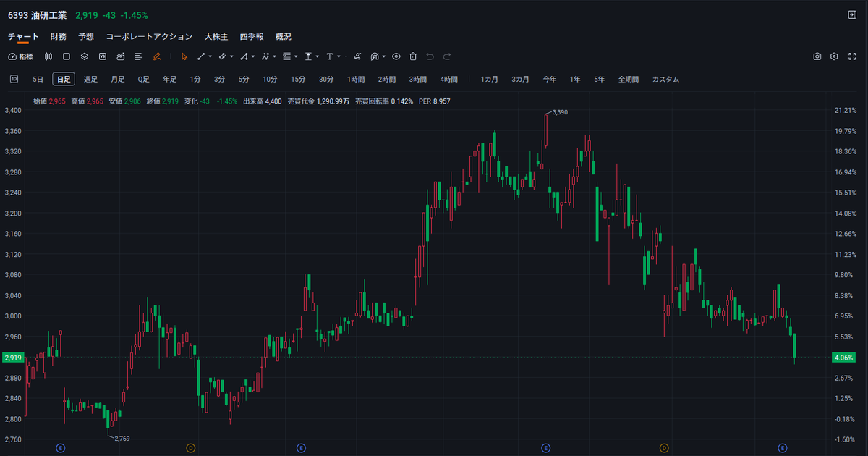Viewport: 868px width, 456px height.
Task: Change the candlestick chart type
Action: point(48,56)
